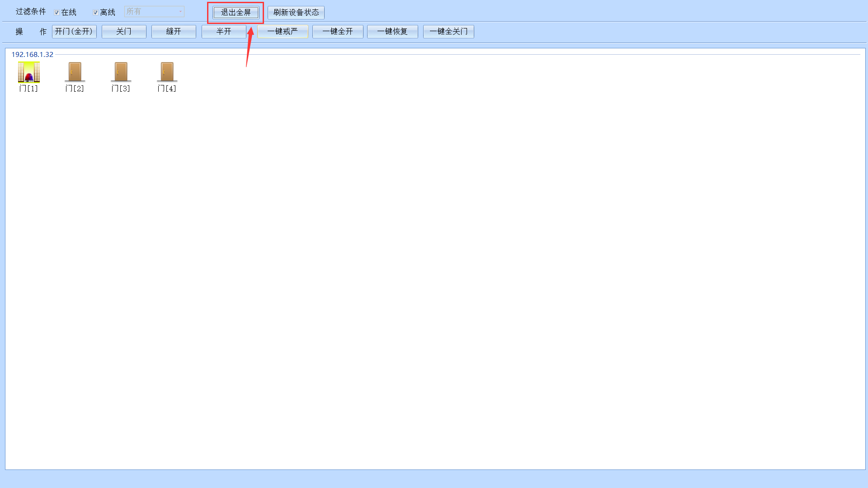Click the 退出全屏 exit fullscreen button
This screenshot has height=488, width=868.
tap(236, 13)
